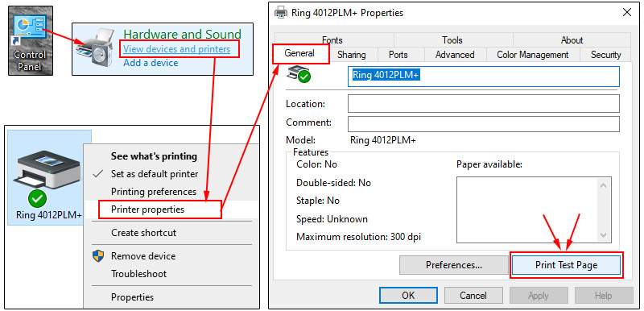Click the Add a device link
This screenshot has height=311, width=644.
pos(151,63)
